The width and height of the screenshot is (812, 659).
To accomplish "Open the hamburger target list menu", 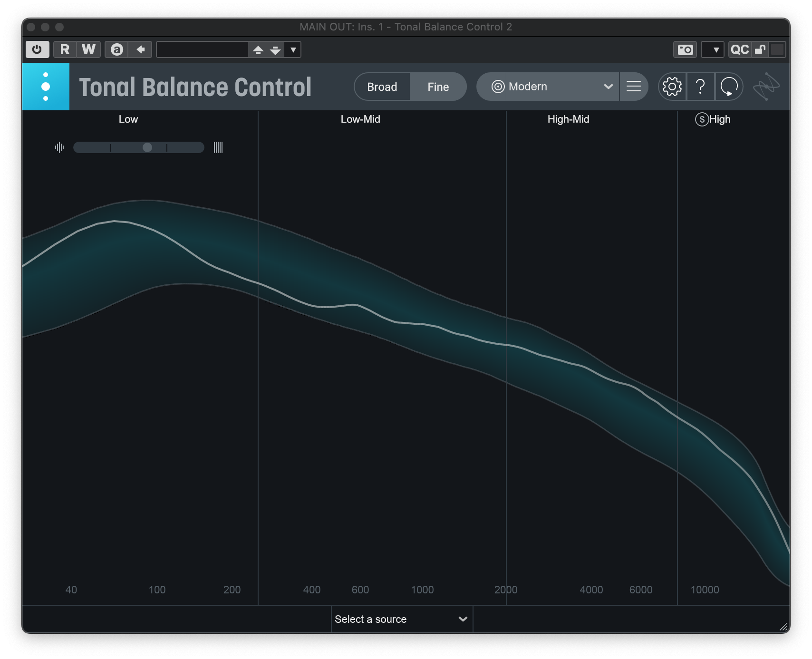I will [634, 87].
